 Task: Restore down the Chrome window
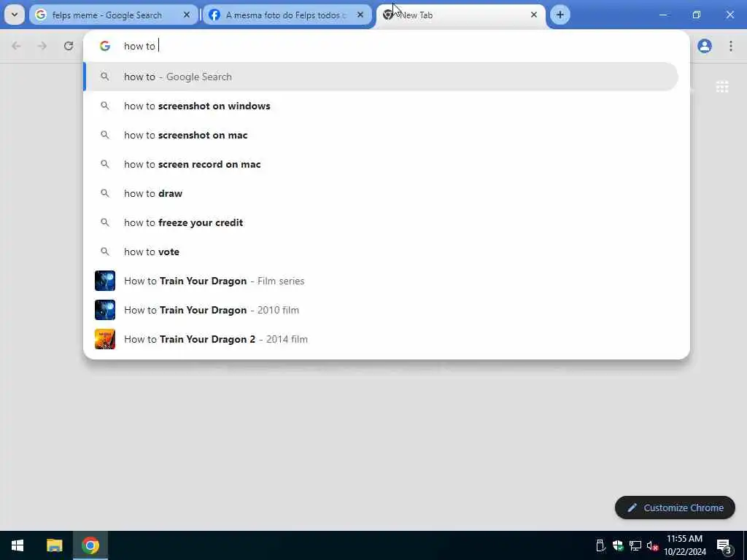pyautogui.click(x=697, y=15)
